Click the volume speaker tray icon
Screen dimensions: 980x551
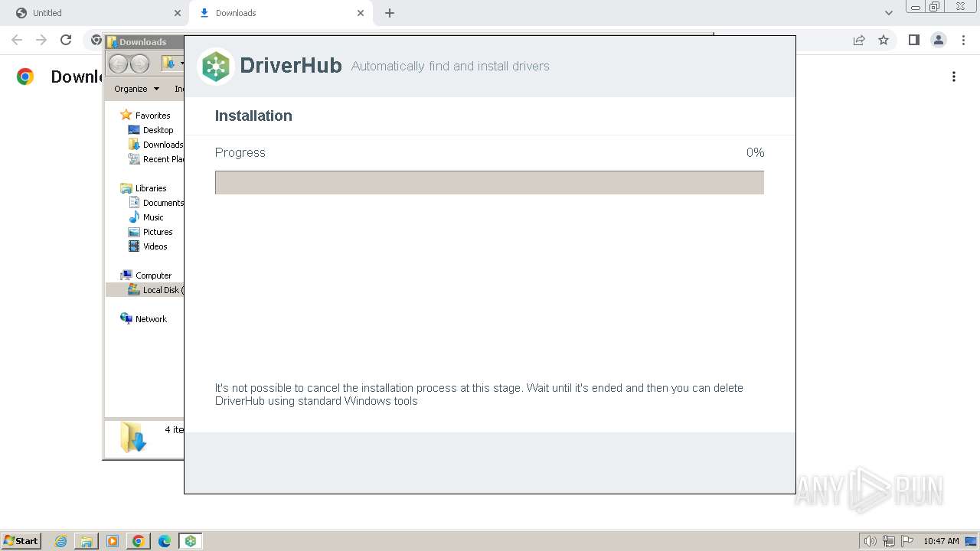coord(871,541)
